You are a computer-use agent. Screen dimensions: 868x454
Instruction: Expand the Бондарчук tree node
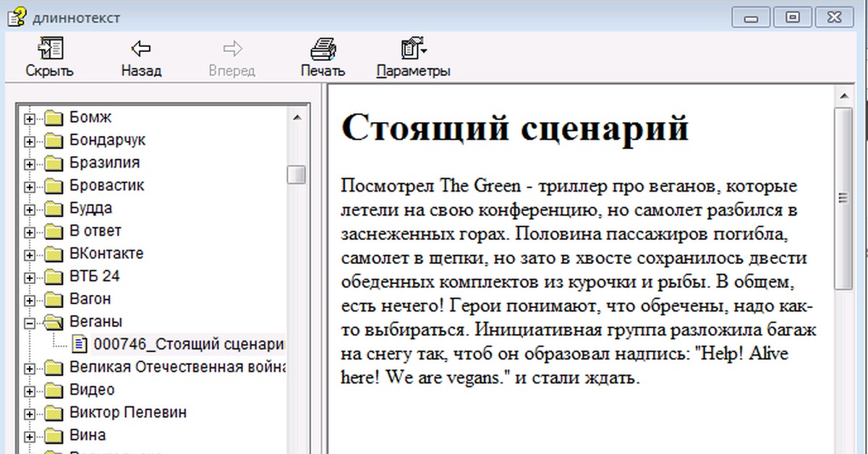click(30, 142)
